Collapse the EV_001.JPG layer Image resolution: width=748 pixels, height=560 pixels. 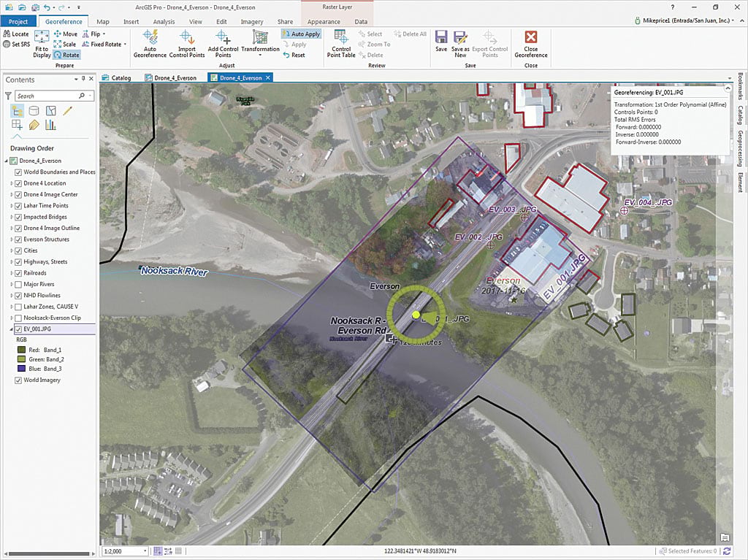click(x=12, y=329)
